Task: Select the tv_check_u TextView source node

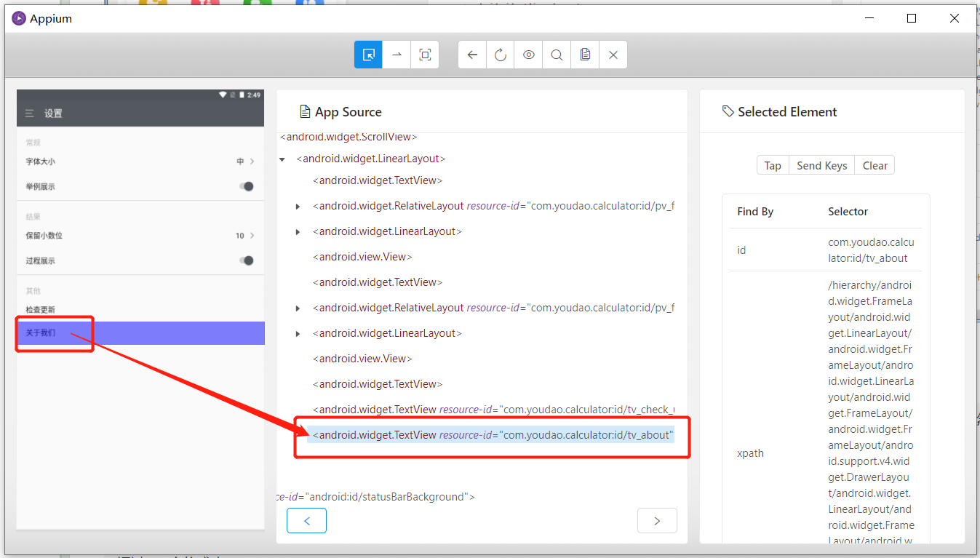Action: 493,410
